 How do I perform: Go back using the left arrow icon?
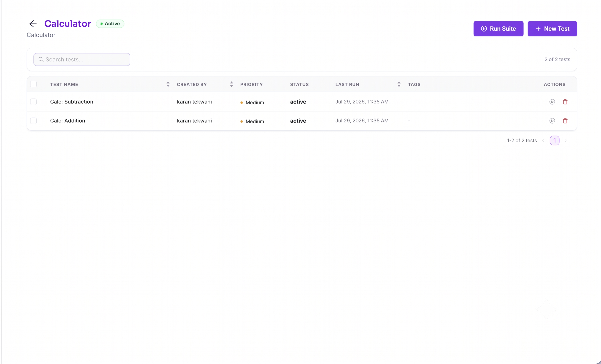coord(33,24)
